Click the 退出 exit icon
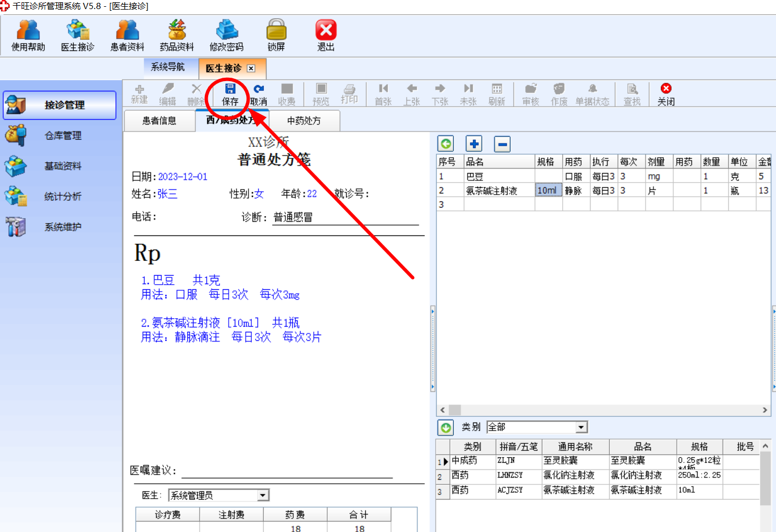This screenshot has height=532, width=776. [x=326, y=35]
